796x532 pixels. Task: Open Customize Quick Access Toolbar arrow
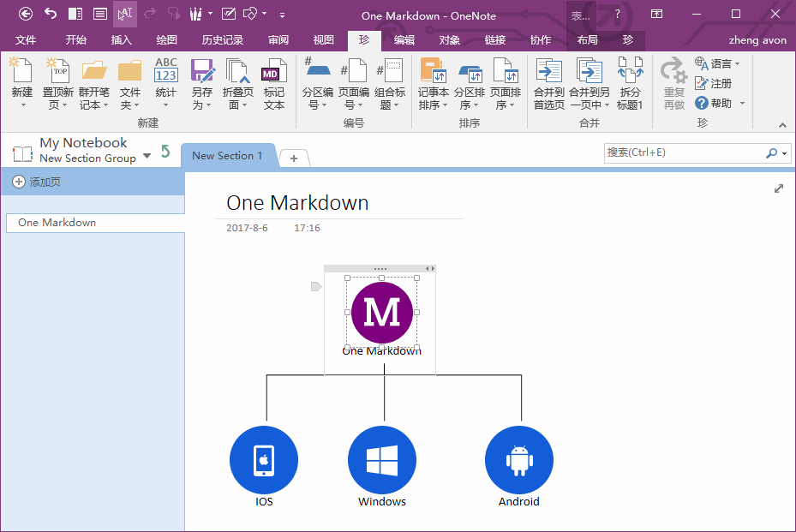tap(282, 15)
